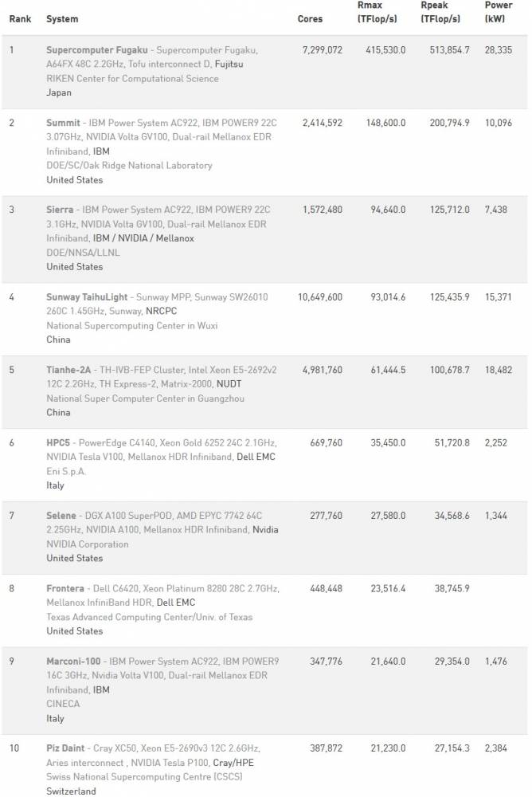
Task: Click the Texas Advanced Computing Center link
Action: click(x=150, y=617)
